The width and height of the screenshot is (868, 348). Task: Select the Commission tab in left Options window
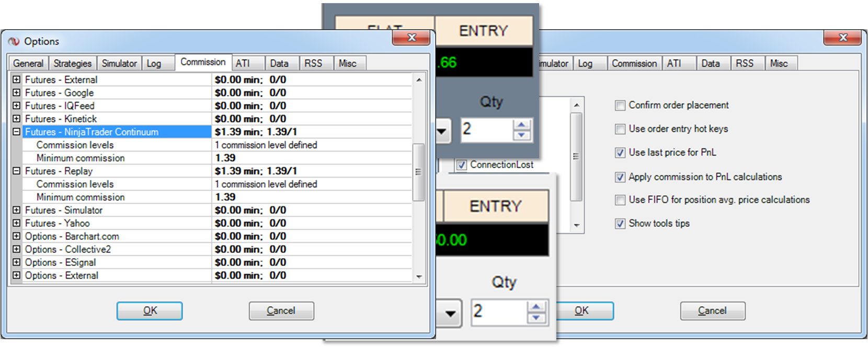click(203, 62)
